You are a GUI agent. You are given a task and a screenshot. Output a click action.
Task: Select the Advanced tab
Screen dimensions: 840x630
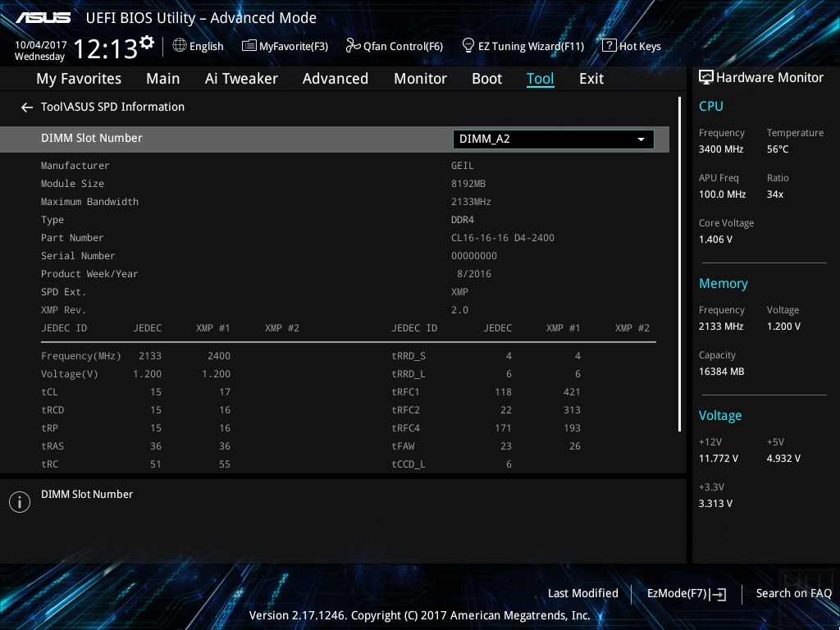[x=336, y=79]
